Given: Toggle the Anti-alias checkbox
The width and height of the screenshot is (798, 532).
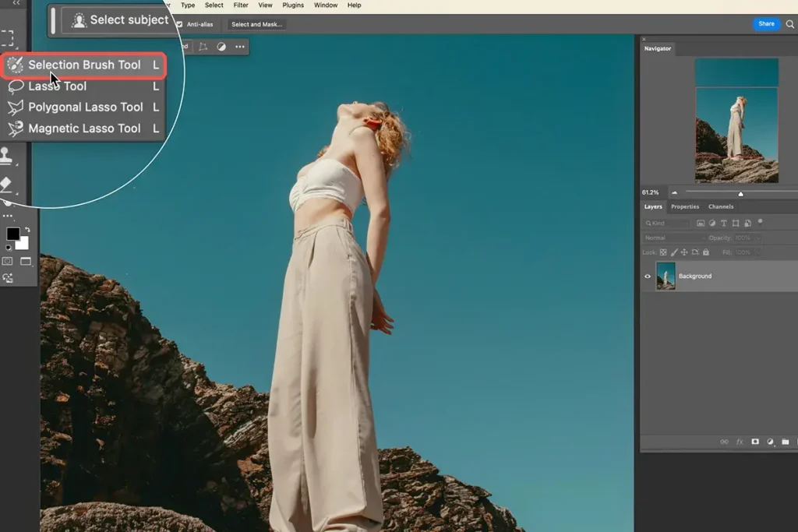Looking at the screenshot, I should tap(179, 24).
